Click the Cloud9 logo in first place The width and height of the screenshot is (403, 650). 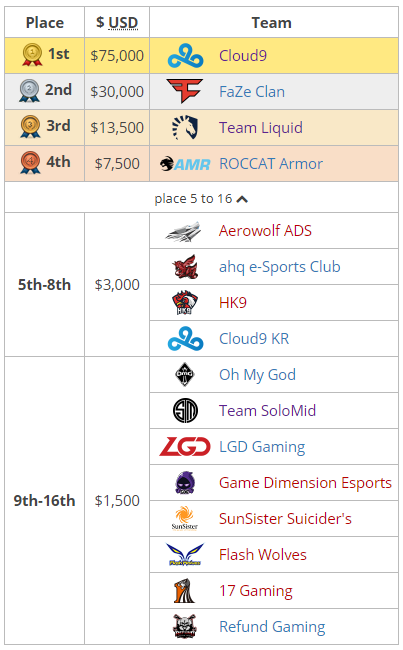pyautogui.click(x=185, y=56)
